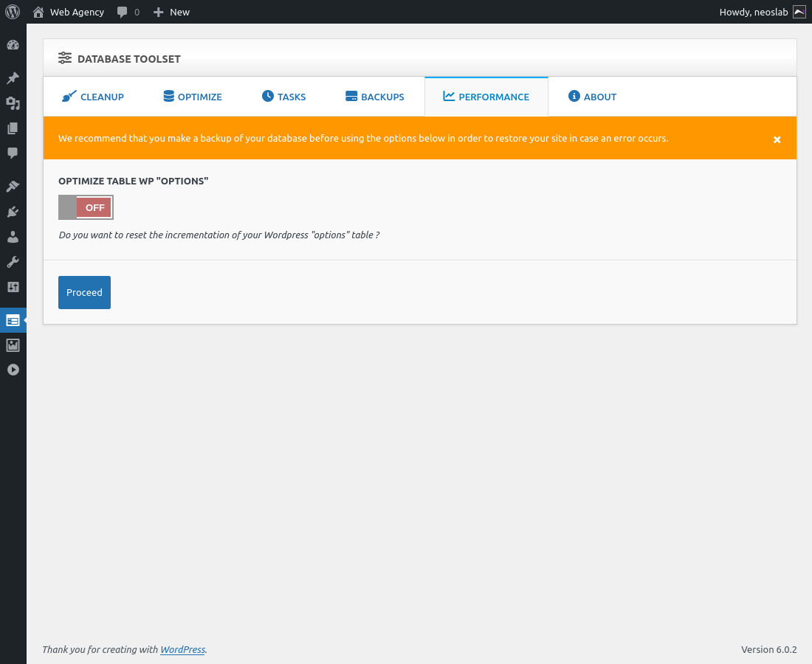The image size is (812, 664).
Task: Toggle the Optimize Table WP Options switch
Action: click(x=86, y=207)
